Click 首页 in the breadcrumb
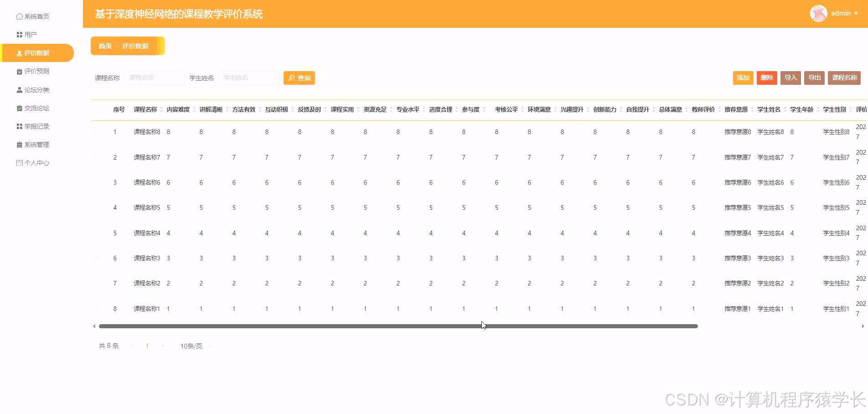 point(105,46)
